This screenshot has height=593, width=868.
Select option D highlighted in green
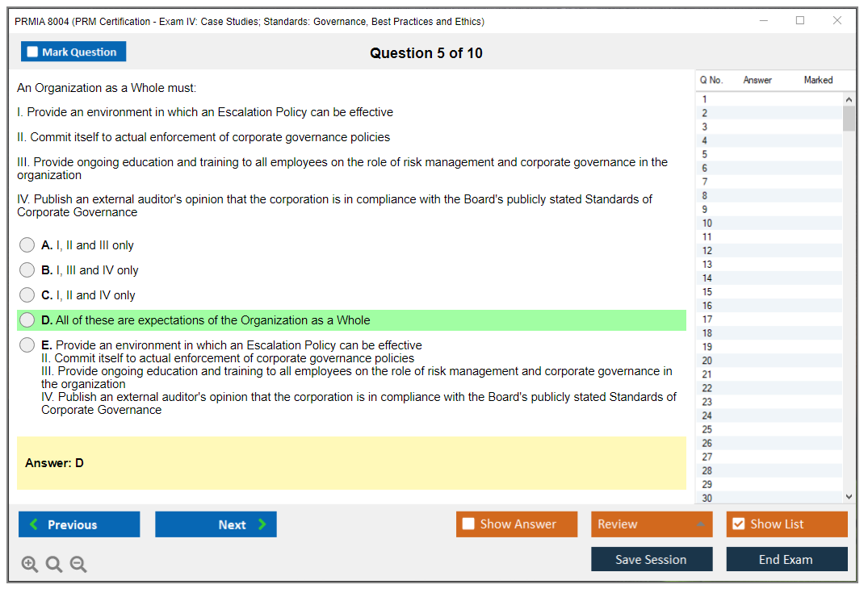tap(27, 320)
